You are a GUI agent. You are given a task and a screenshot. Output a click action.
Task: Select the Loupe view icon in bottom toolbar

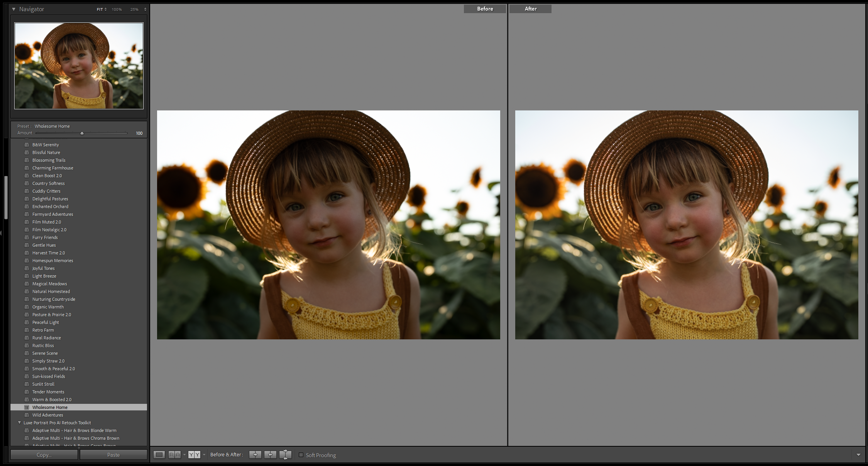pyautogui.click(x=159, y=454)
